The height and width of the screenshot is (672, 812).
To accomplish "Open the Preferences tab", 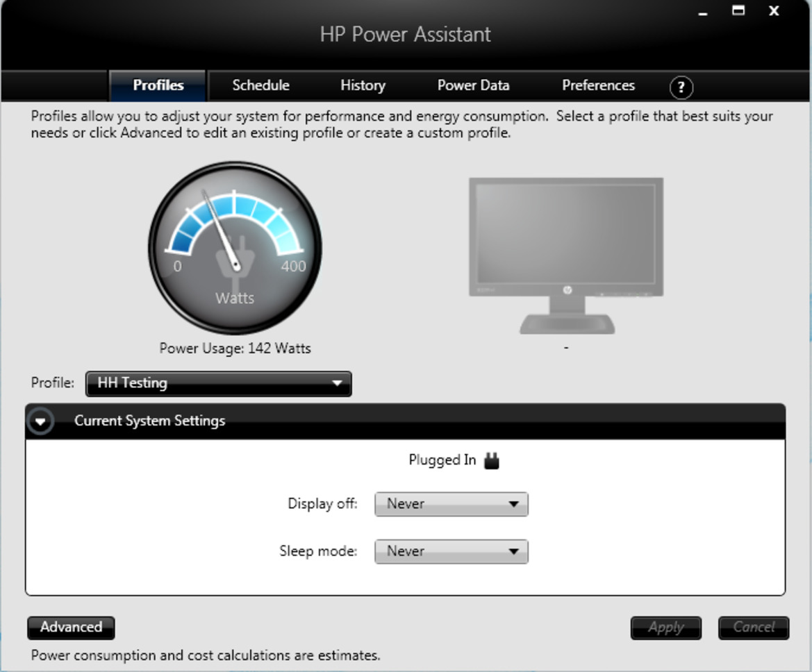I will pyautogui.click(x=598, y=85).
